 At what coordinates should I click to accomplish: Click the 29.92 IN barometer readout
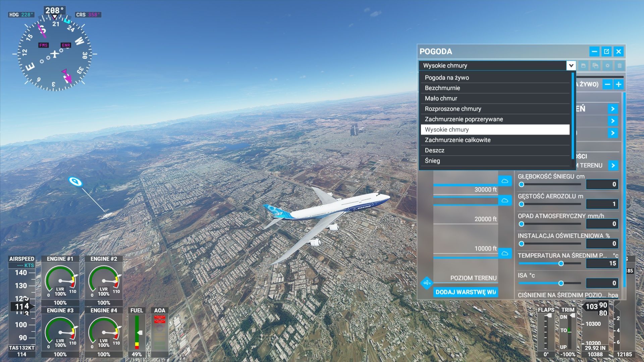pos(595,348)
